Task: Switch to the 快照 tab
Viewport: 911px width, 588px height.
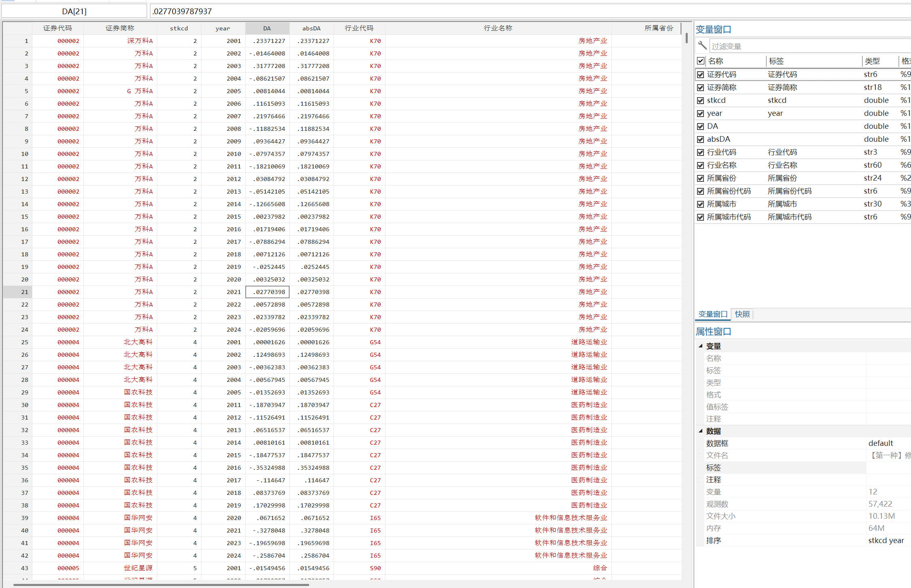Action: (x=742, y=314)
